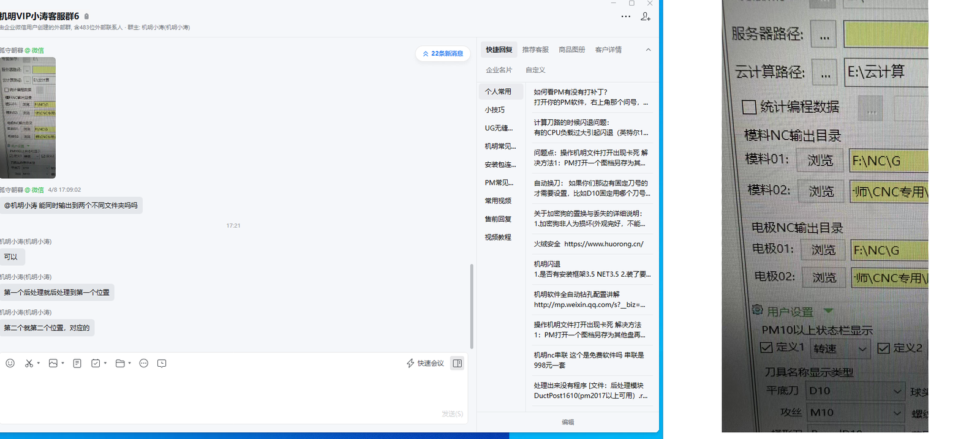Expand the folder options dropdown arrow
Image resolution: width=980 pixels, height=439 pixels.
click(x=130, y=363)
